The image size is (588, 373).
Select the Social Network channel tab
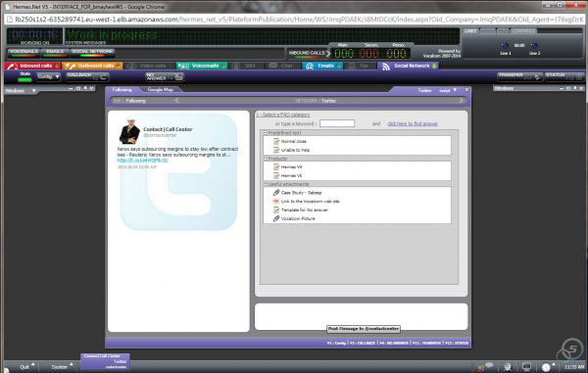tap(408, 66)
